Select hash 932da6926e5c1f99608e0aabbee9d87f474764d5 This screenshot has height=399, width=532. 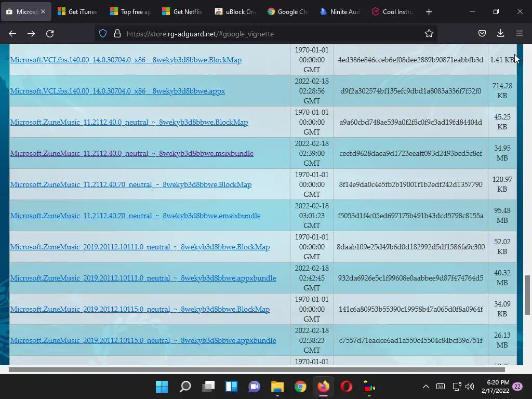(x=410, y=278)
